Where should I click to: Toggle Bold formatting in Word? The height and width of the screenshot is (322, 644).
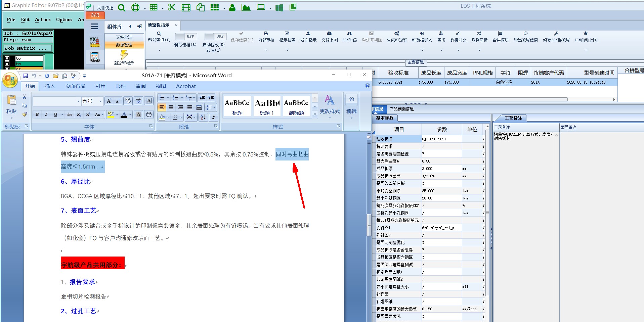37,114
